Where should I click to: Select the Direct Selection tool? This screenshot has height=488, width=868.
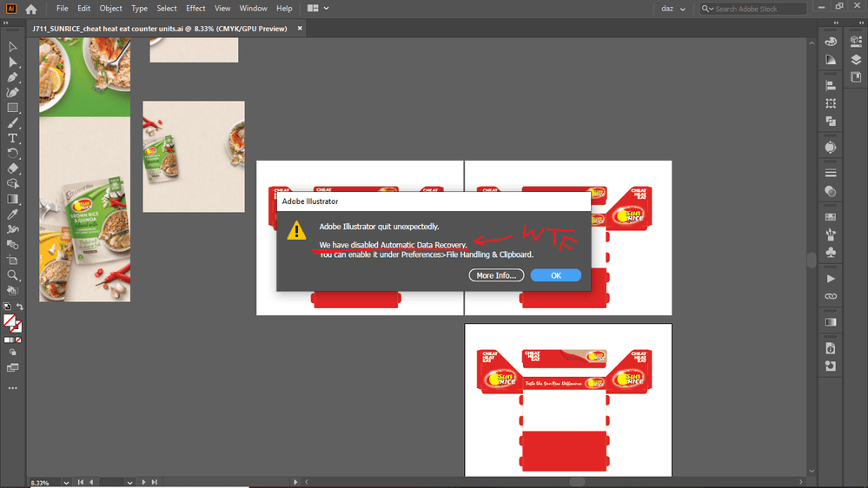click(x=13, y=62)
